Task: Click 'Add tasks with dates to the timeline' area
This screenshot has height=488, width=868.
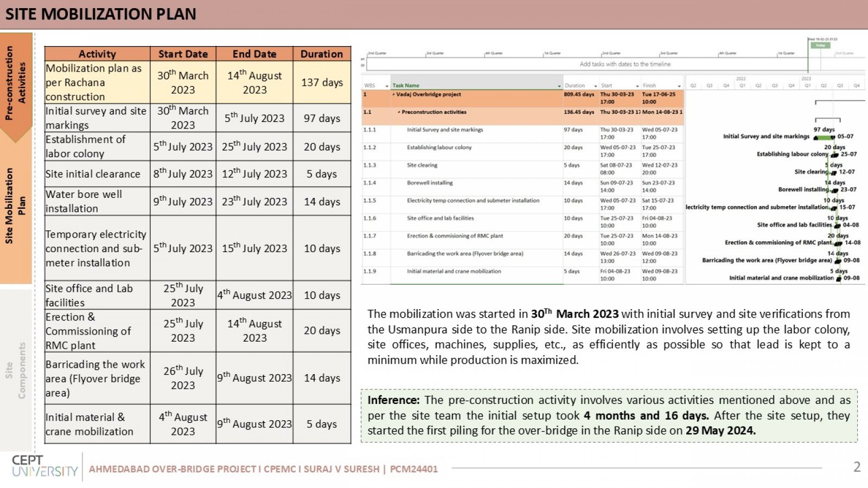Action: pos(625,64)
